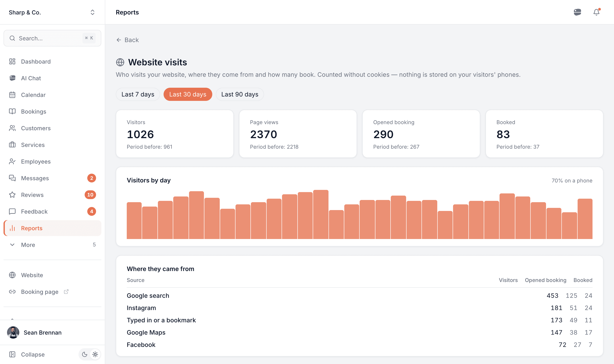The height and width of the screenshot is (364, 614).
Task: Click the Google search source row
Action: [x=359, y=296]
